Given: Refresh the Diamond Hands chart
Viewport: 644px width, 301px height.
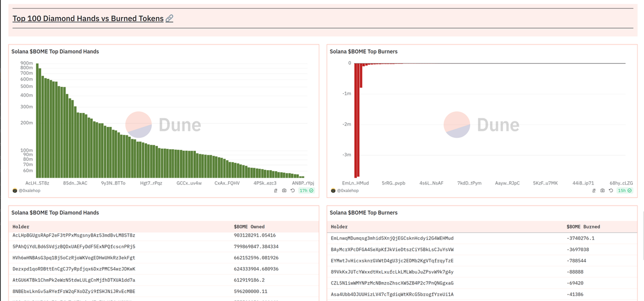Looking at the screenshot, I should 292,190.
